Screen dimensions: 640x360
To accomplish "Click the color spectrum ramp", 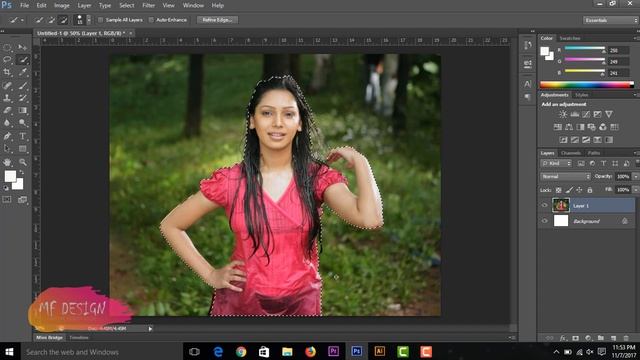I will [587, 85].
